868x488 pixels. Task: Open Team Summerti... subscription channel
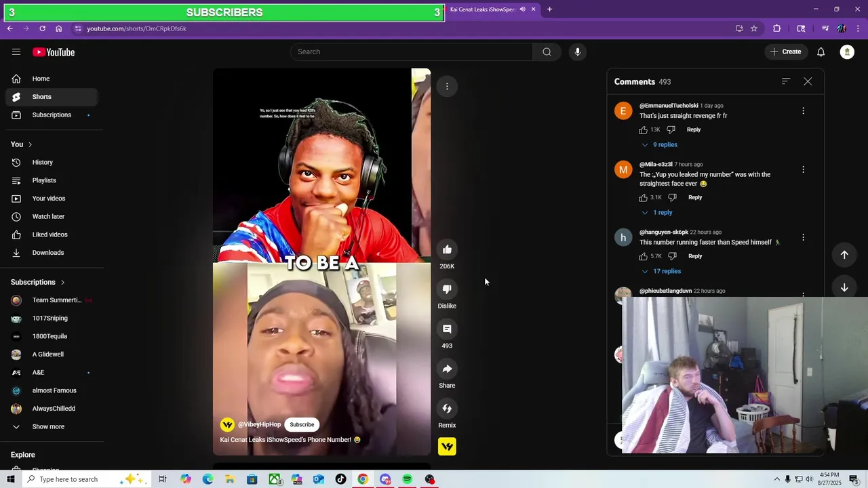(52, 300)
